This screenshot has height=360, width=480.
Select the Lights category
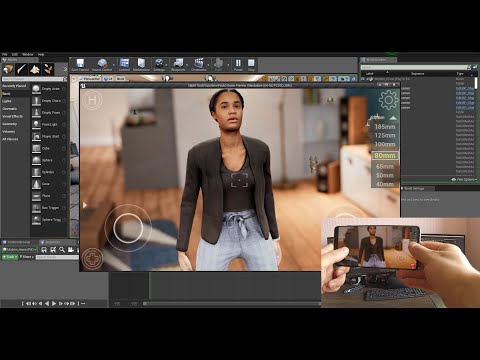7,101
